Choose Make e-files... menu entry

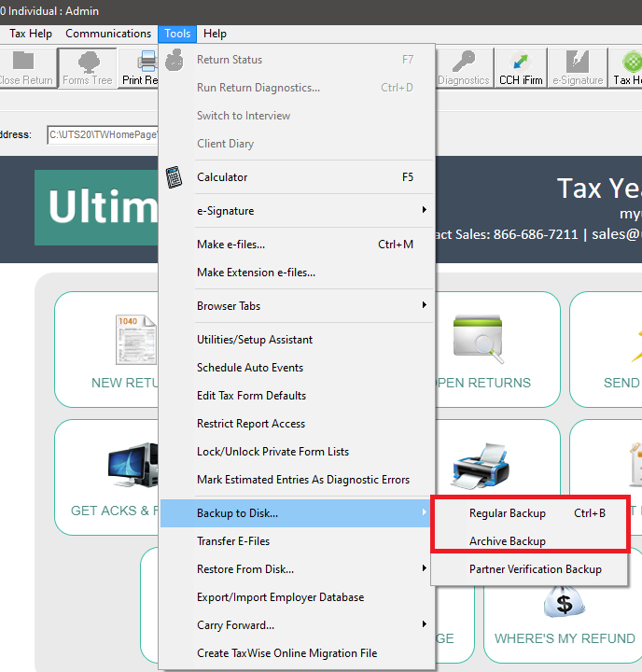click(x=297, y=245)
